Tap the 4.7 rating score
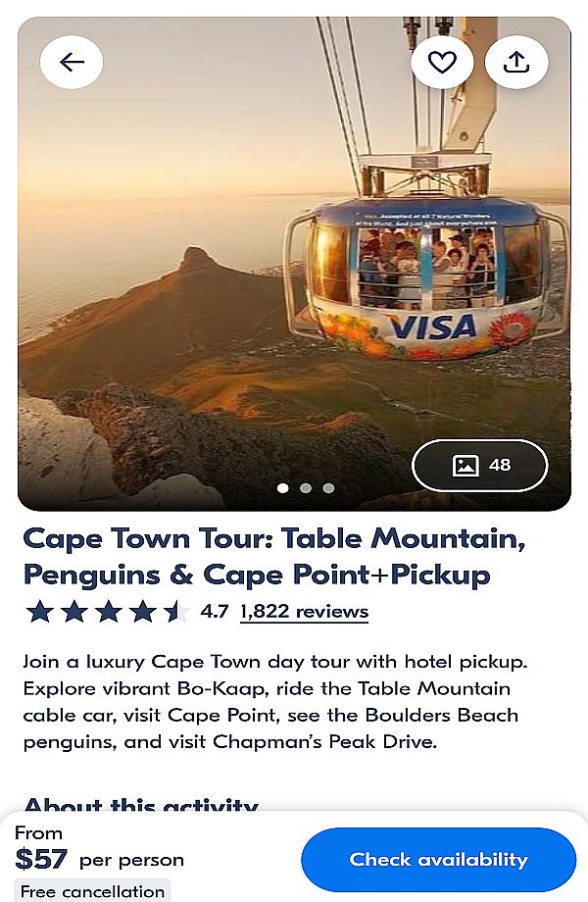This screenshot has height=902, width=588. (x=214, y=612)
